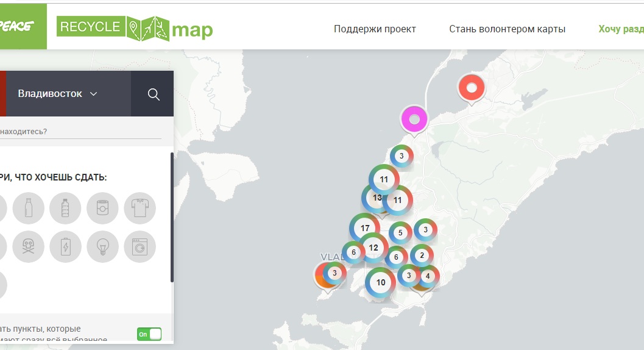Open the 3 cluster nearest the pink marker
644x350 pixels.
402,156
